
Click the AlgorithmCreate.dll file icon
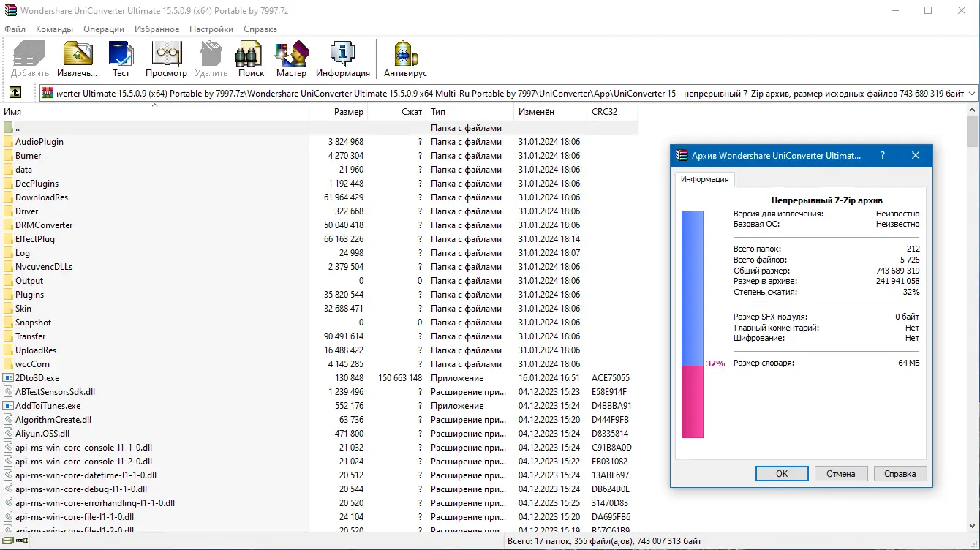click(x=8, y=420)
